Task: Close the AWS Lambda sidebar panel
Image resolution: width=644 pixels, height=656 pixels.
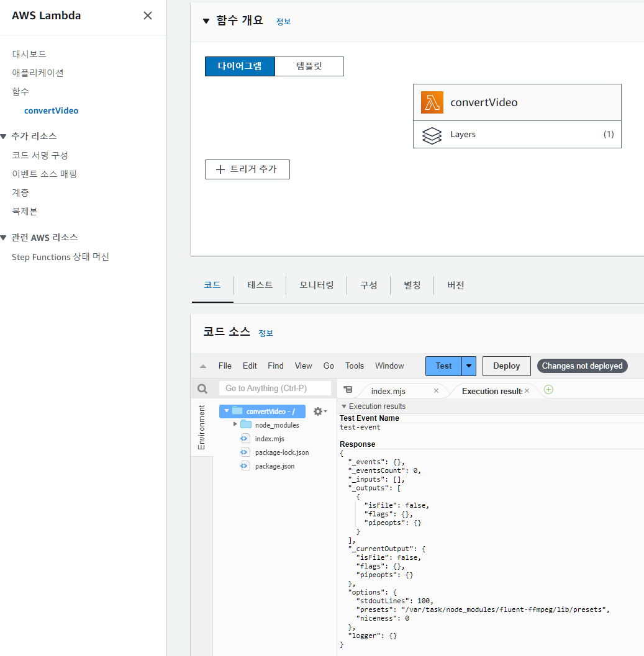Action: tap(147, 16)
